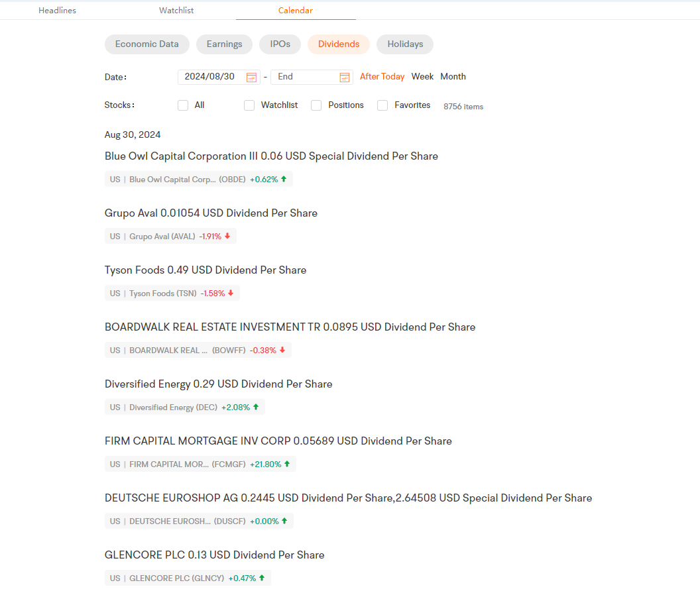The width and height of the screenshot is (700, 595).
Task: Check the All stocks checkbox
Action: click(183, 105)
